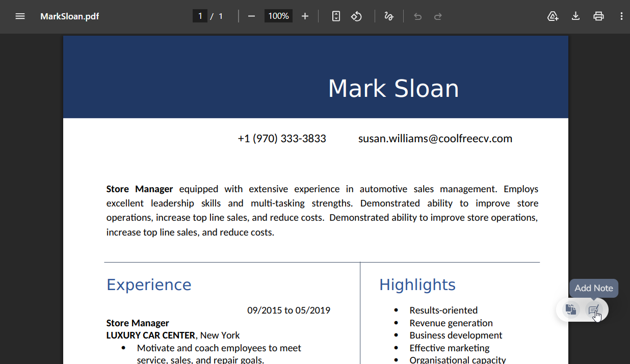Toggle the sidebar with the hamburger menu

pos(20,16)
